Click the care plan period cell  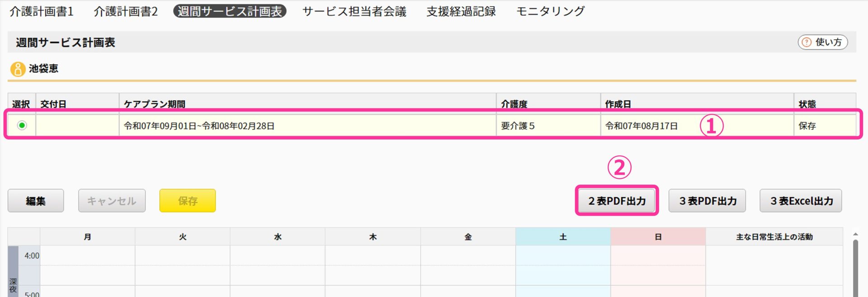coord(307,126)
